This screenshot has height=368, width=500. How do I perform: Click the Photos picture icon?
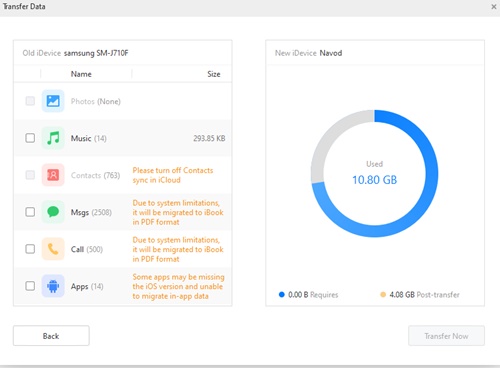coord(53,101)
